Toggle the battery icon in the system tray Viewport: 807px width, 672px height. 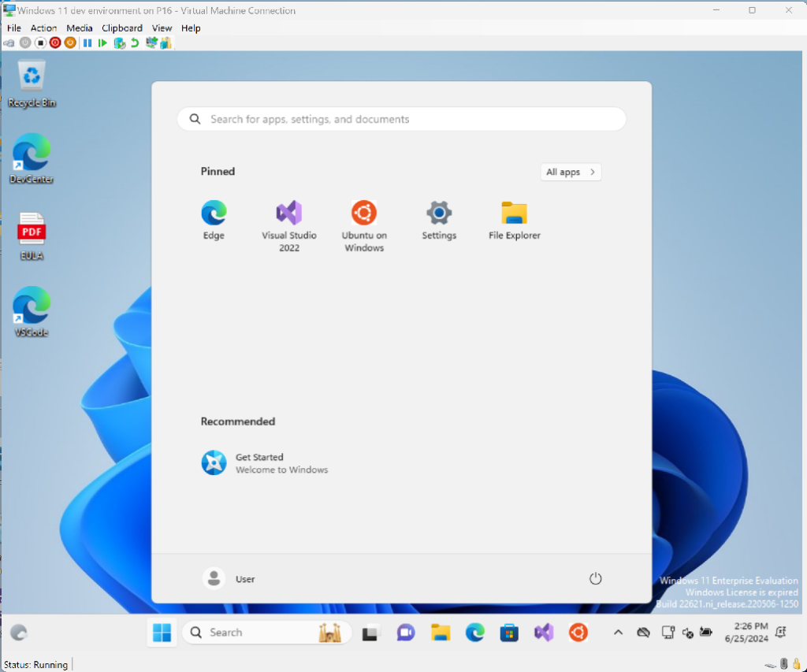[x=706, y=633]
